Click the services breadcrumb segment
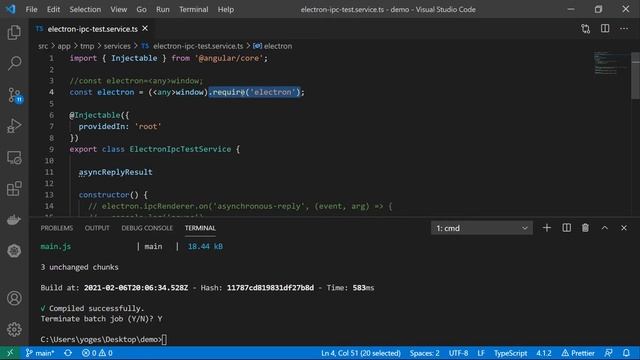 (x=117, y=46)
